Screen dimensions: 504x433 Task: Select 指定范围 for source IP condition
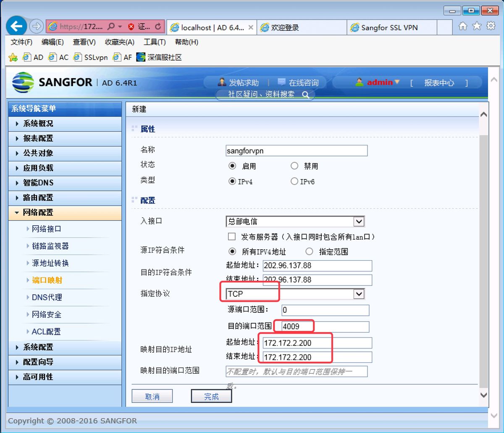[309, 251]
